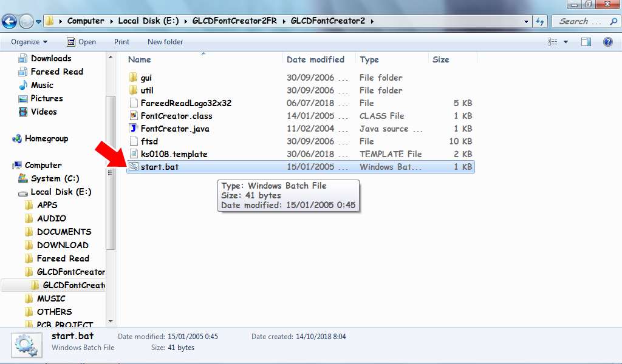Open the Computer breadcrumb item
622x364 pixels.
coord(86,21)
